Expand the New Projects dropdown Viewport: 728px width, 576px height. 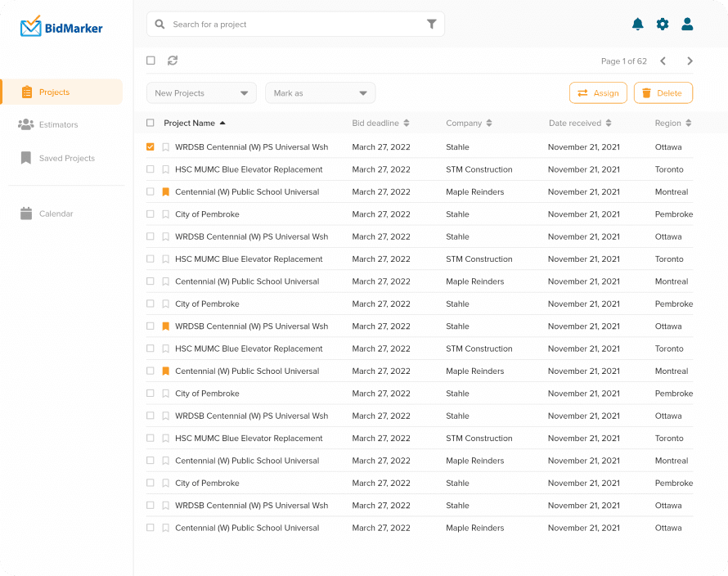201,93
